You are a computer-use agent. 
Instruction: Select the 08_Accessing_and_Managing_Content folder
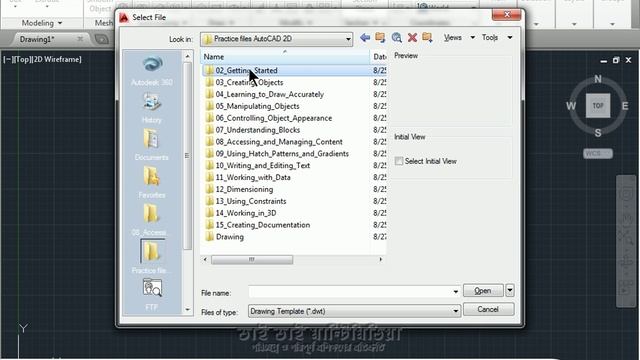(x=279, y=142)
